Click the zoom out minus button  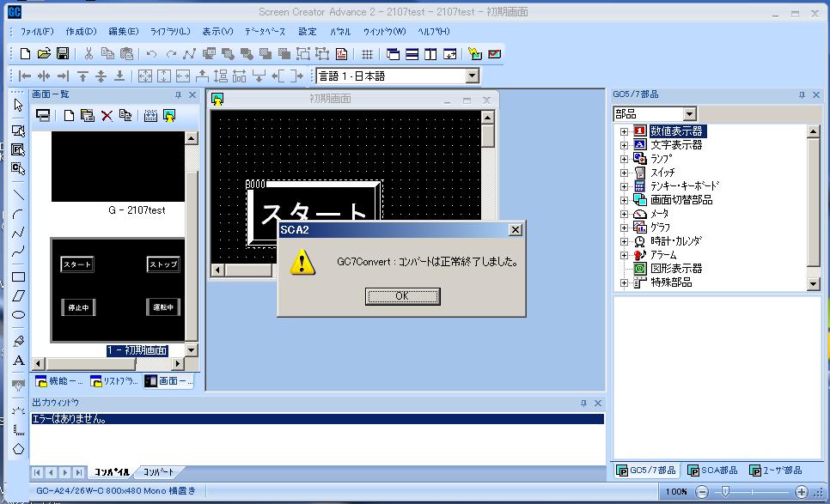pyautogui.click(x=701, y=492)
